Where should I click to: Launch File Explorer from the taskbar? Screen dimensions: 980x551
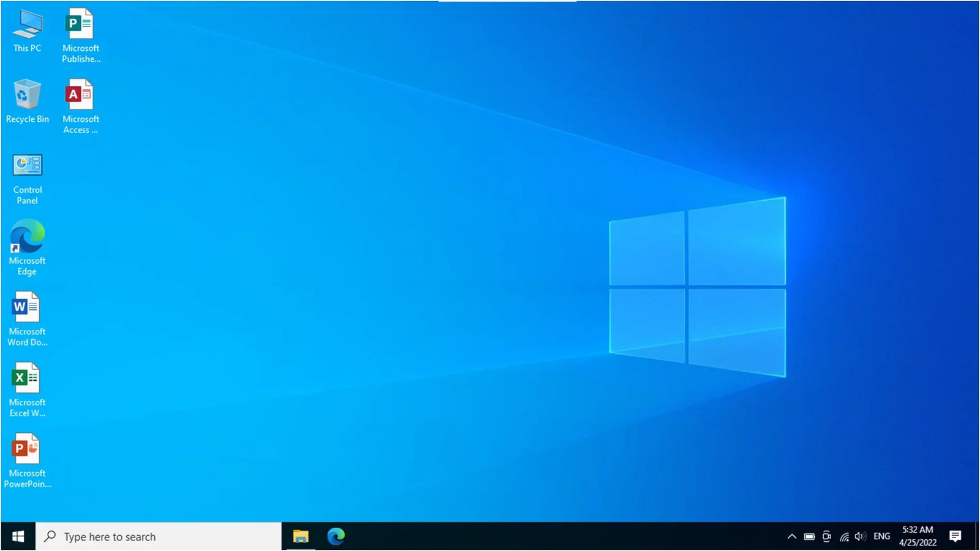click(x=301, y=537)
